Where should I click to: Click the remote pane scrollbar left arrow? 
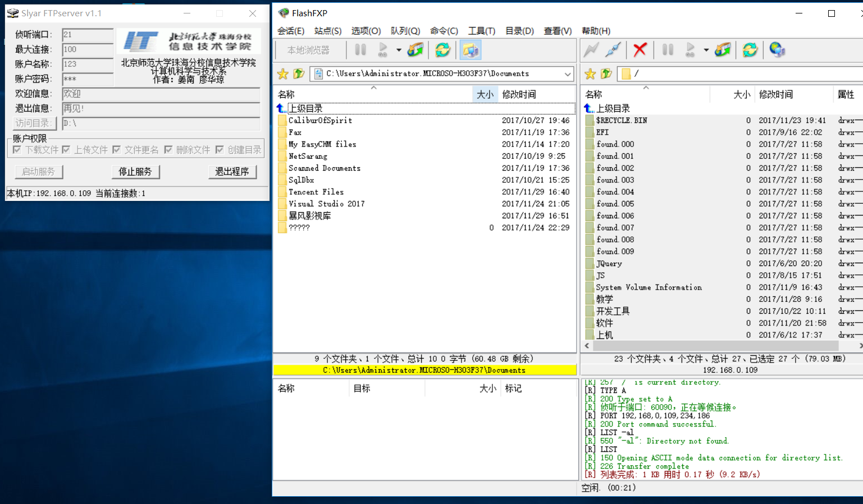pyautogui.click(x=587, y=346)
